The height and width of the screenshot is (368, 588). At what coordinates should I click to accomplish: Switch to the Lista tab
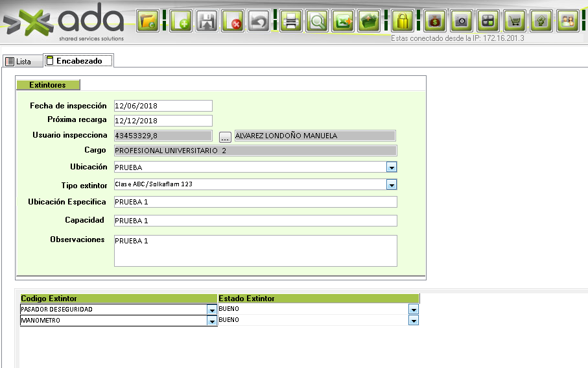18,61
